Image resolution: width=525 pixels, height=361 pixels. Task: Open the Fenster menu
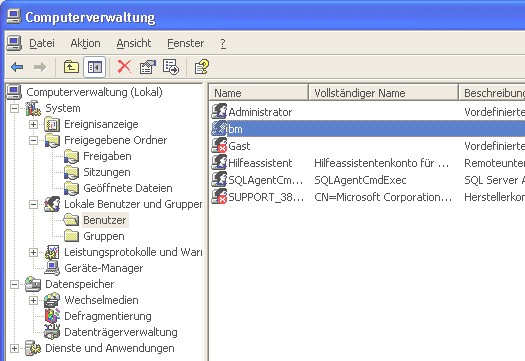[185, 43]
